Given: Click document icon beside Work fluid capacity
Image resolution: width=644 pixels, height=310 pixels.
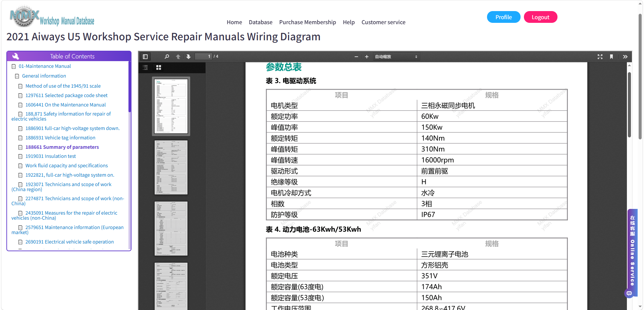Looking at the screenshot, I should (x=20, y=166).
